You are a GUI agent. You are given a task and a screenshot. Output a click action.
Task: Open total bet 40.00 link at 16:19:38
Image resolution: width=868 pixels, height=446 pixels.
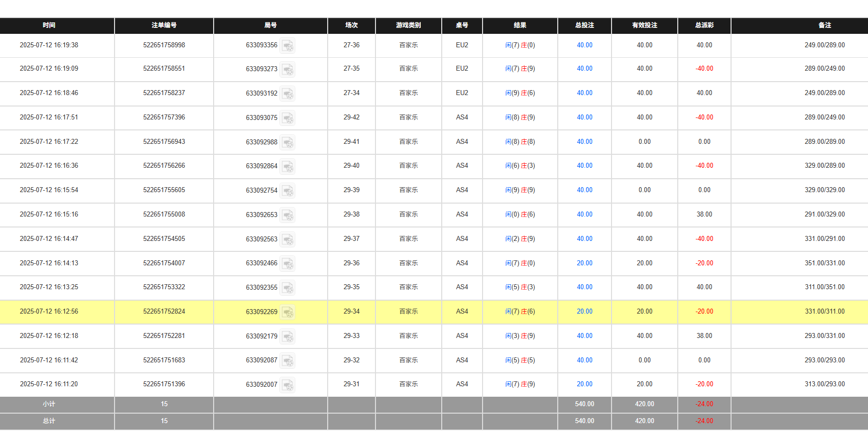click(584, 45)
